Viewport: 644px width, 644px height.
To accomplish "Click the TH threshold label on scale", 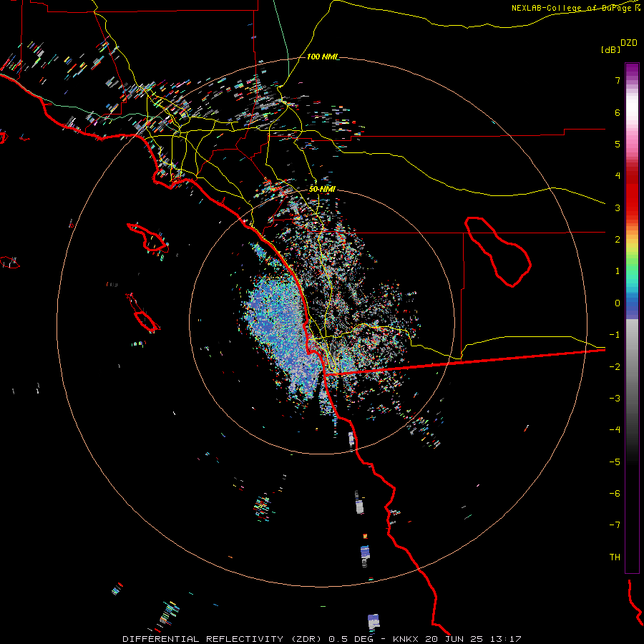I will pos(615,557).
